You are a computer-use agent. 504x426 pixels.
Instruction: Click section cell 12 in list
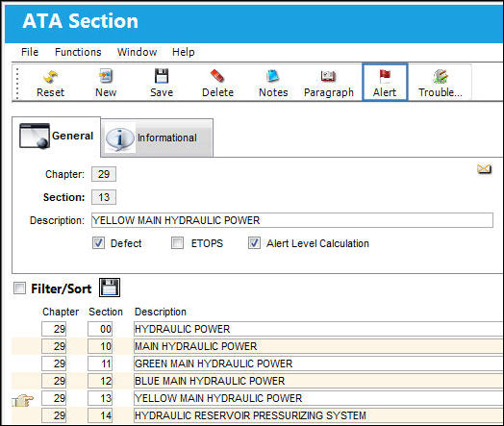pyautogui.click(x=100, y=381)
